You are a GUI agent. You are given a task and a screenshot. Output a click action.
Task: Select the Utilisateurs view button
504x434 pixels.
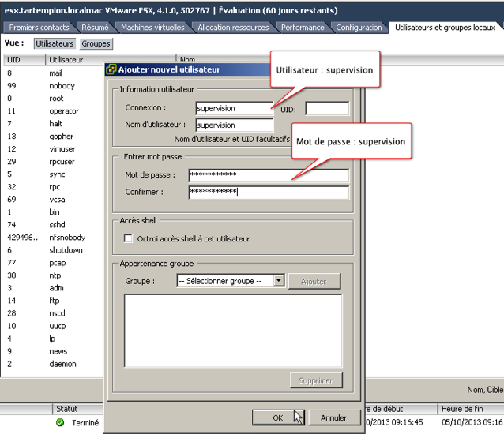[x=55, y=43]
